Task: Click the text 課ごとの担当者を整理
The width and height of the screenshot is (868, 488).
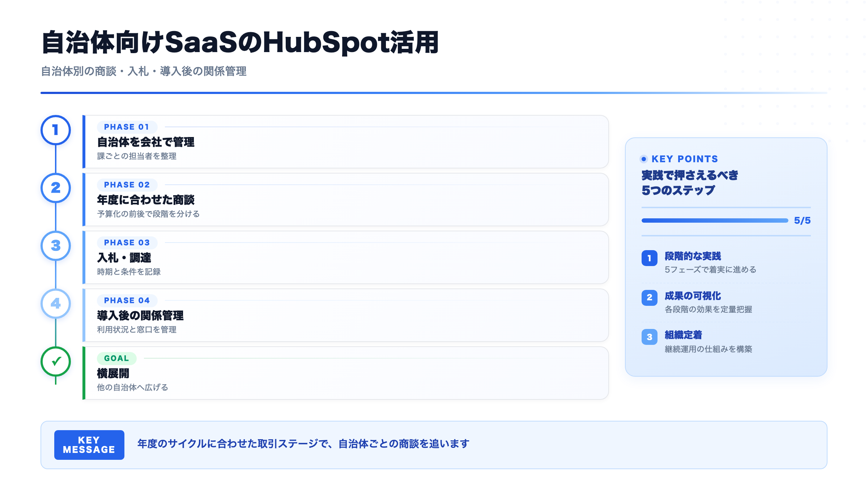Action: pos(137,156)
